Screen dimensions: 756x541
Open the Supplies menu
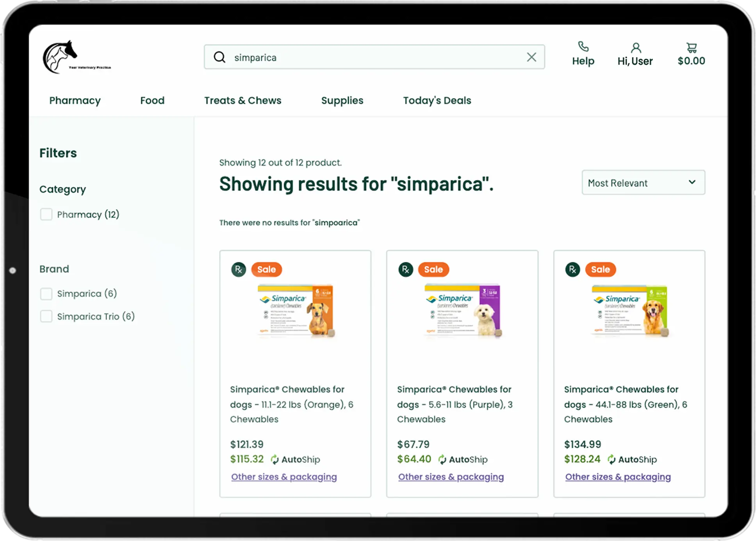click(x=342, y=100)
